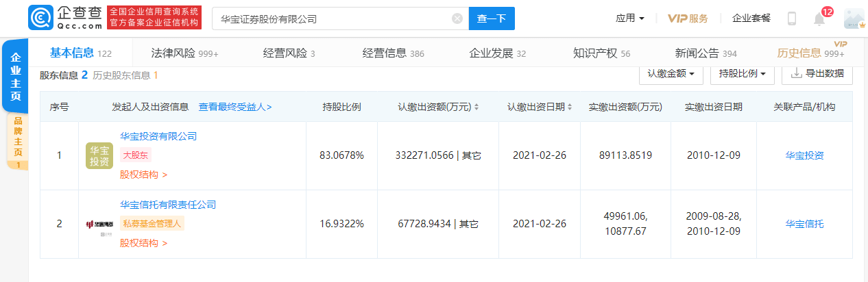
Task: Tap the mobile phone icon in header
Action: (x=792, y=18)
